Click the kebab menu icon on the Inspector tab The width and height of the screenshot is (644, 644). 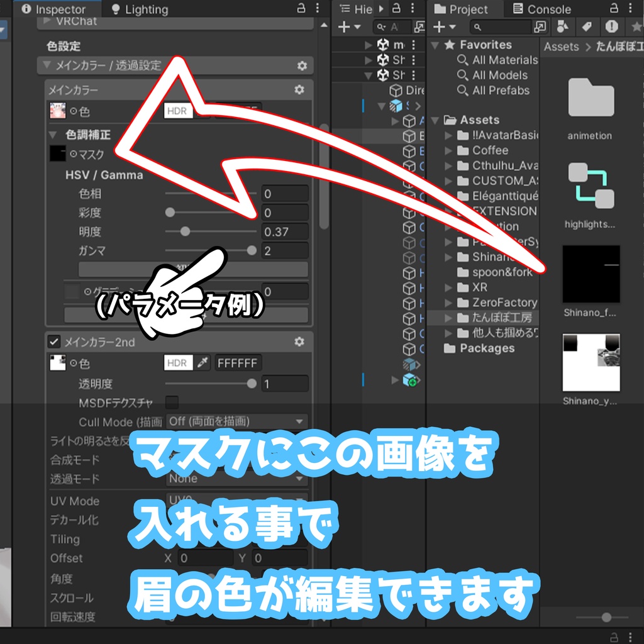tap(318, 8)
